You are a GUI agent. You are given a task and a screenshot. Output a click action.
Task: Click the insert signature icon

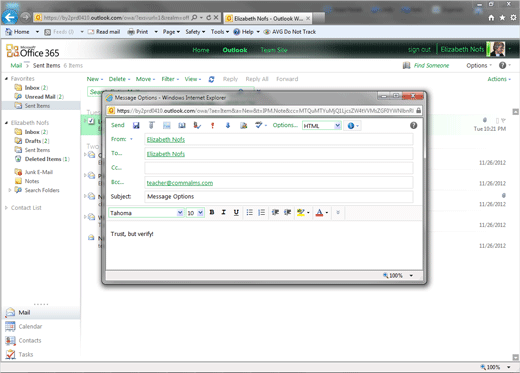pyautogui.click(x=244, y=125)
